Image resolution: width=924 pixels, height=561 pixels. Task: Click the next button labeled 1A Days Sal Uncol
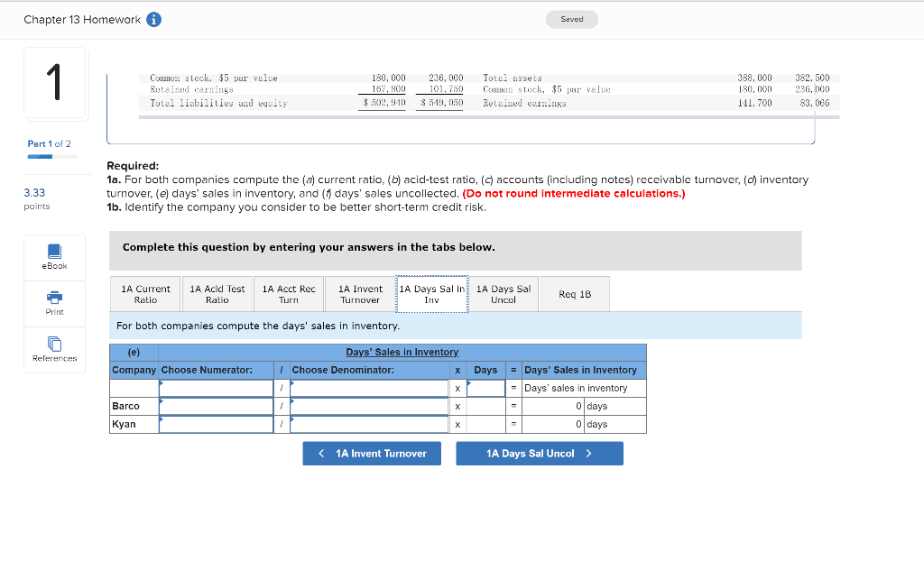(x=539, y=453)
